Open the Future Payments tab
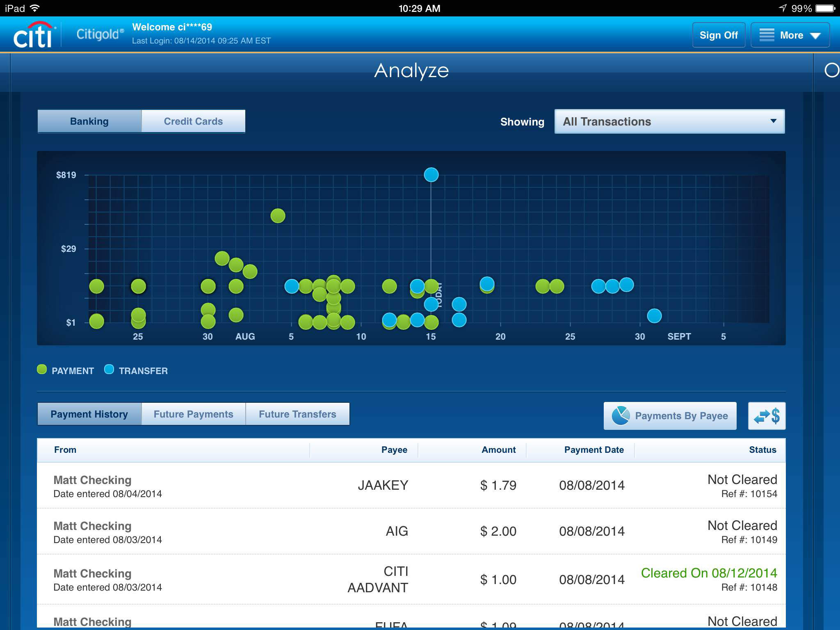 coord(193,414)
